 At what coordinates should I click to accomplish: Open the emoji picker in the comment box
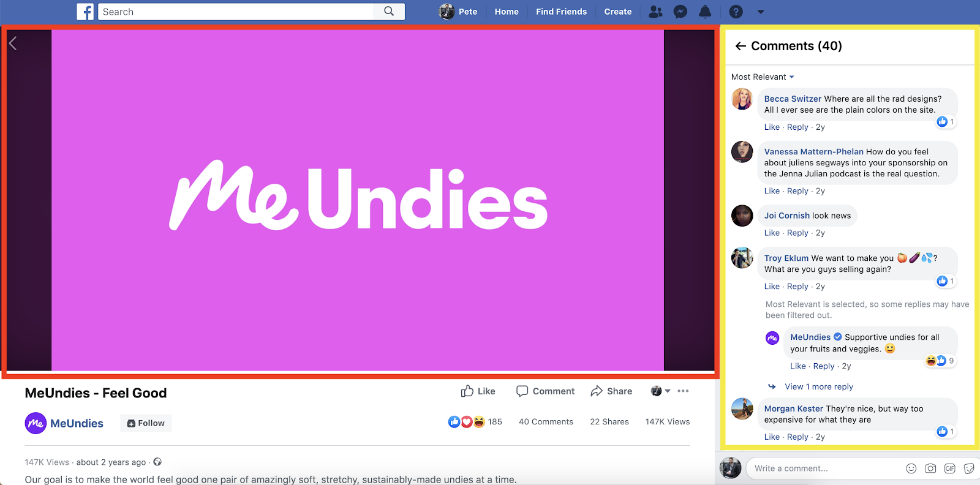tap(911, 468)
